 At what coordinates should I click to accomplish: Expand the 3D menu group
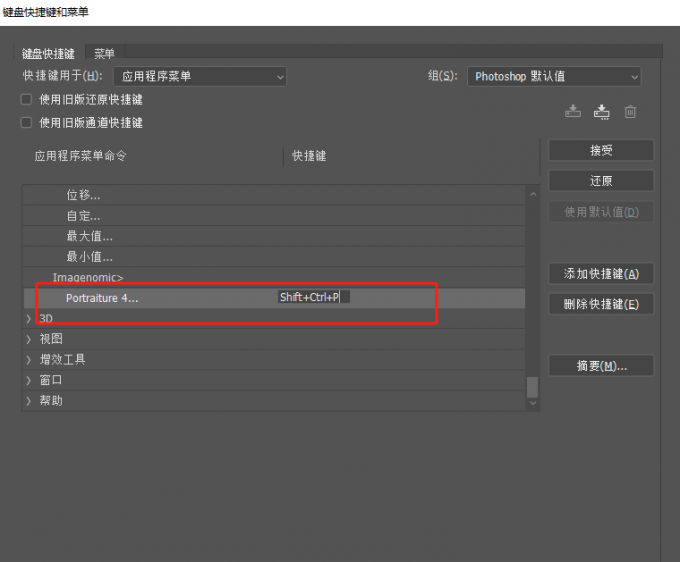[x=29, y=319]
